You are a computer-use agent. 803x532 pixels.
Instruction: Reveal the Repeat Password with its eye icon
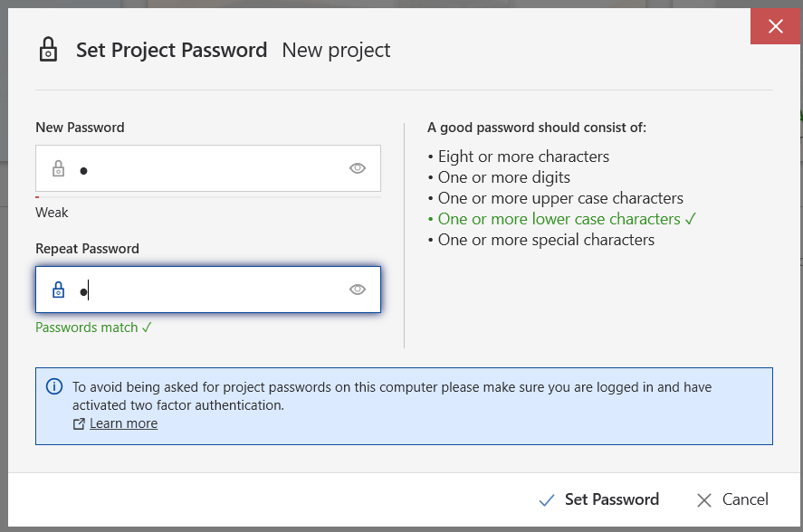coord(358,290)
